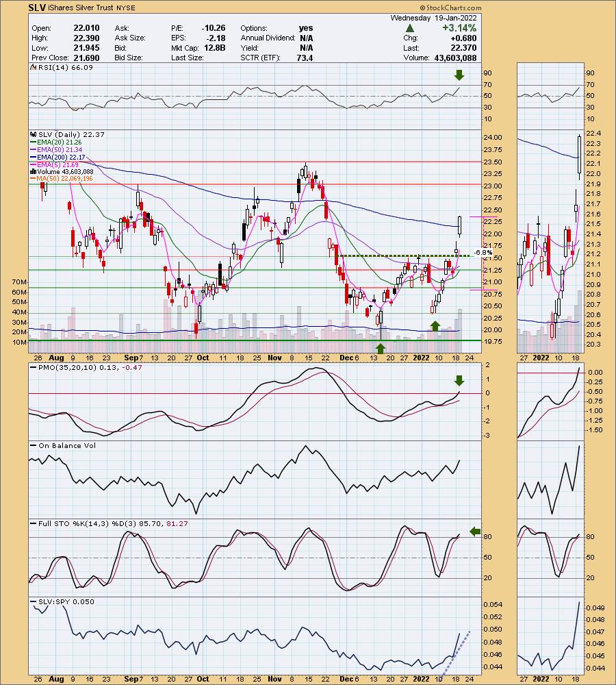Click the SLV:SPY 0.050 ratio label
This screenshot has width=616, height=685.
(66, 602)
